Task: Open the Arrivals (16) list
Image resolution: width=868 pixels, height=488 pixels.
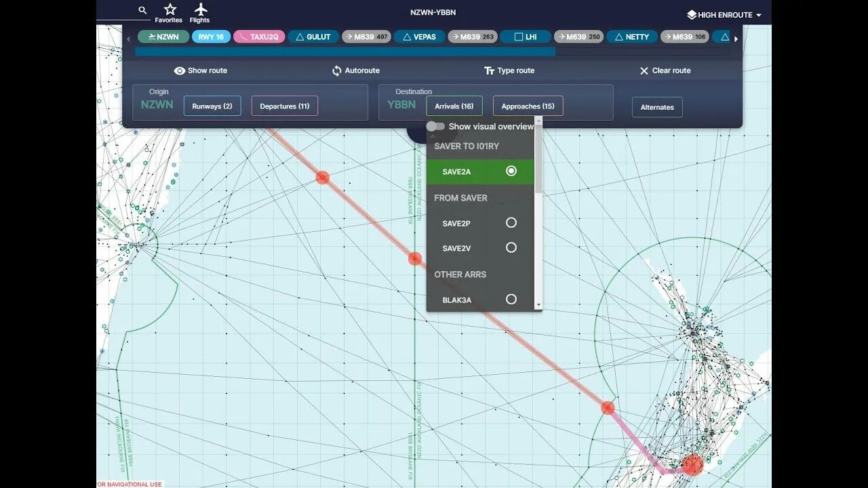Action: tap(454, 106)
